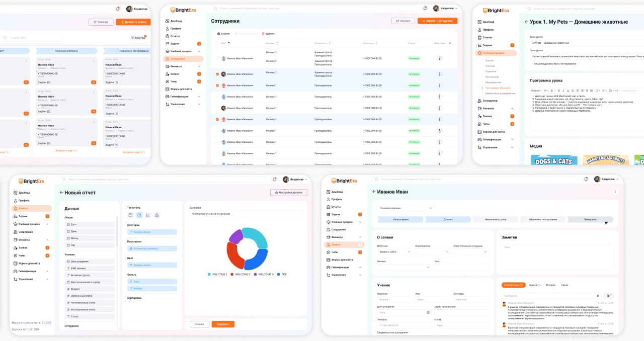
Task: Sort Сотрудники table by ФИО arrows
Action: pos(228,43)
